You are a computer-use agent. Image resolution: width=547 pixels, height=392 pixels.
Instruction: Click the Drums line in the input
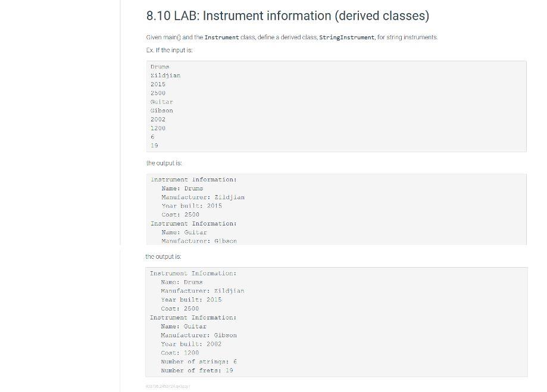pyautogui.click(x=160, y=67)
